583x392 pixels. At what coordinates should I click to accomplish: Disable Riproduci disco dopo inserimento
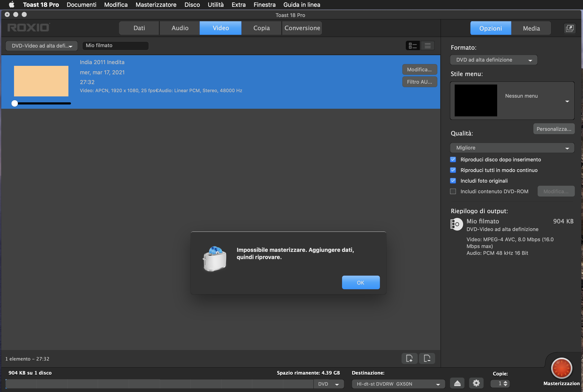pyautogui.click(x=453, y=159)
